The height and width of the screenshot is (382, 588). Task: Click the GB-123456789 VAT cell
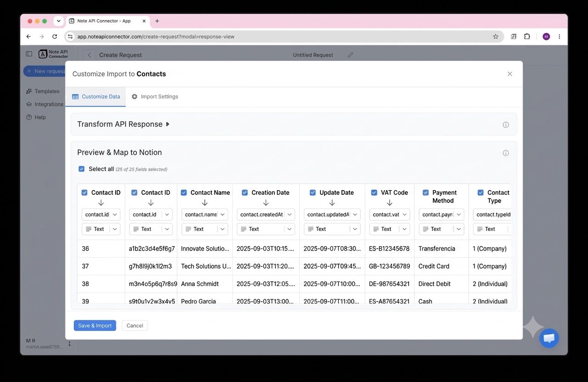tap(390, 266)
